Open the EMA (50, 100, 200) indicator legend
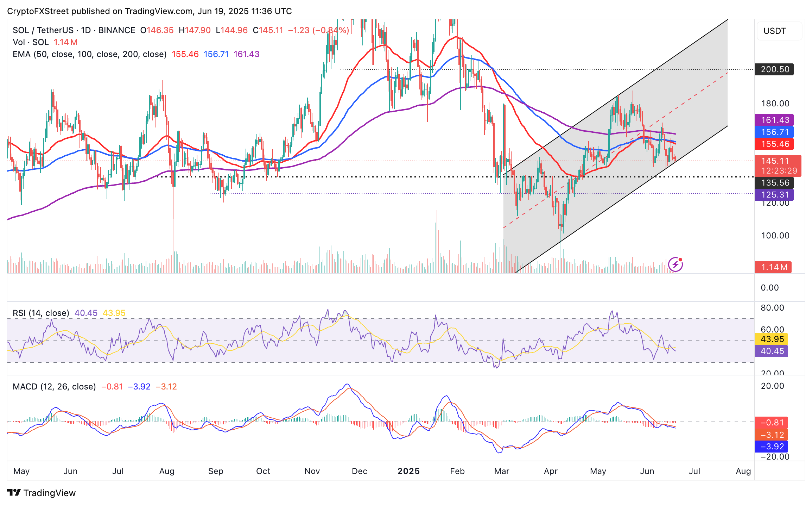812x505 pixels. [x=89, y=54]
